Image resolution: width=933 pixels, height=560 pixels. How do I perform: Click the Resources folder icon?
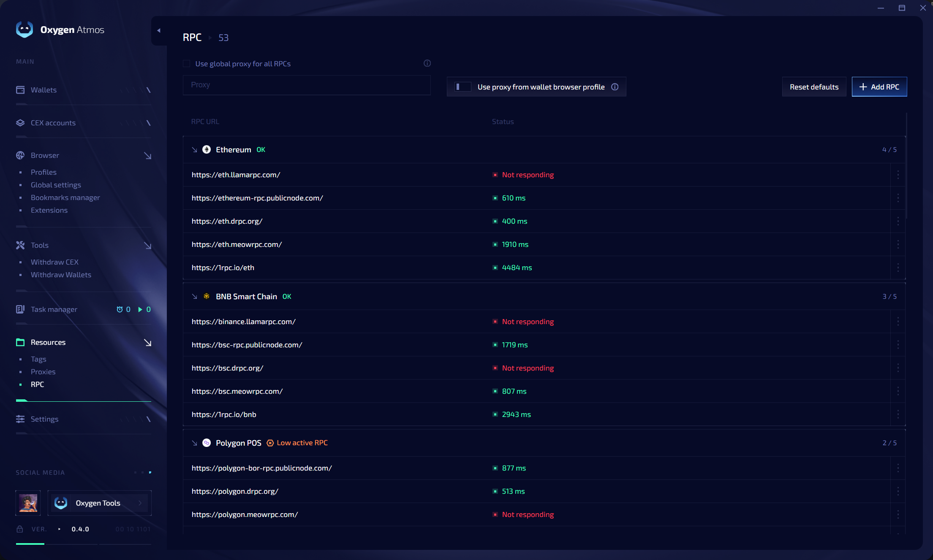(x=20, y=342)
